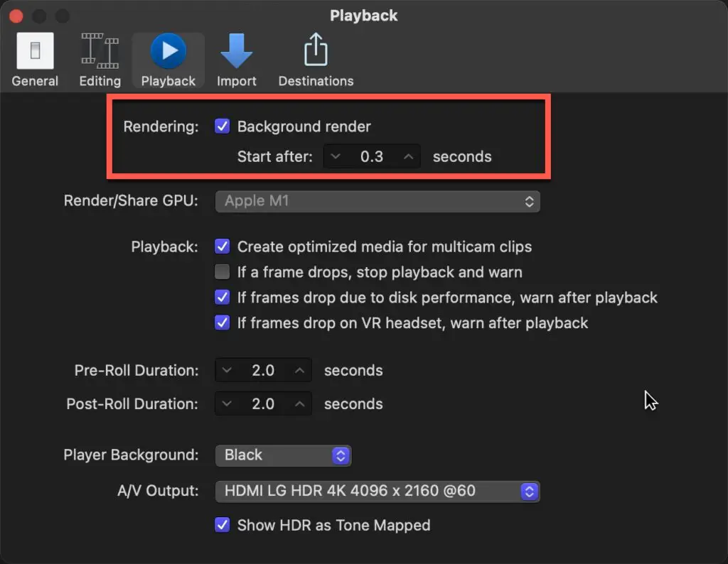Viewport: 728px width, 564px height.
Task: Increase Pre-Roll Duration value
Action: tap(299, 370)
